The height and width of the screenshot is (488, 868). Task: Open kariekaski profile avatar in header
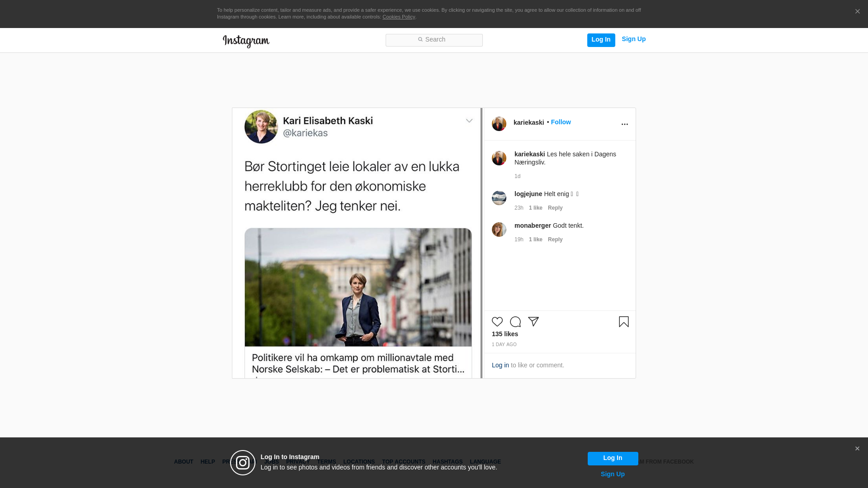click(499, 124)
